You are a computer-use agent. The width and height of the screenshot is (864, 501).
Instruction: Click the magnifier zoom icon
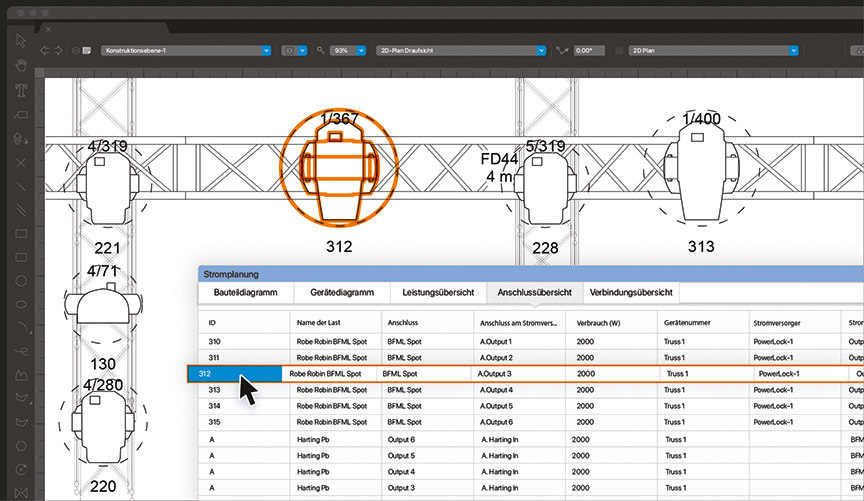[x=320, y=50]
